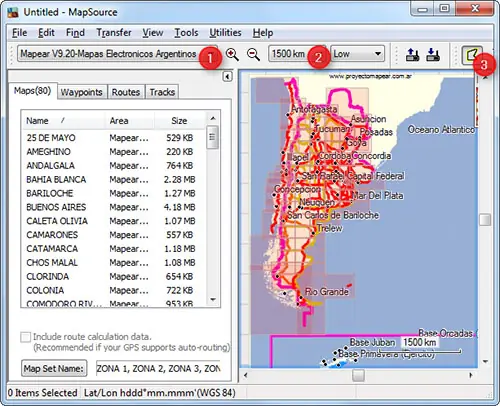500x406 pixels.
Task: Open the Utilities menu
Action: coord(225,33)
